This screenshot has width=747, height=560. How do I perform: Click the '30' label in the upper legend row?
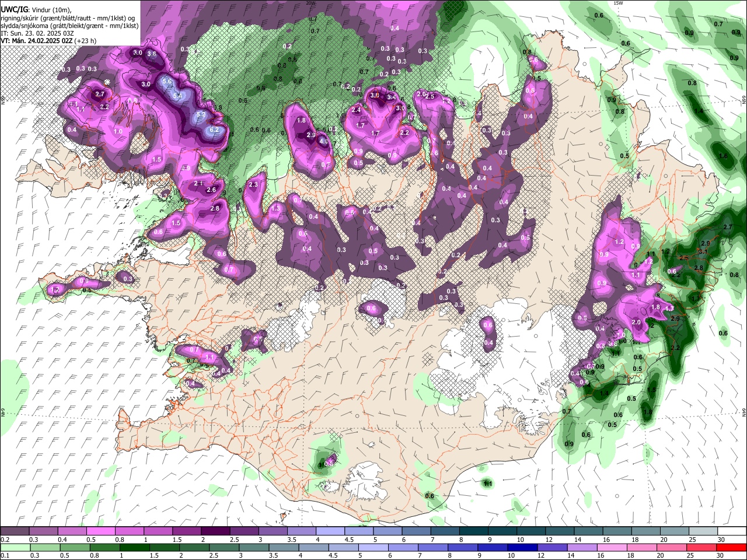(x=721, y=540)
